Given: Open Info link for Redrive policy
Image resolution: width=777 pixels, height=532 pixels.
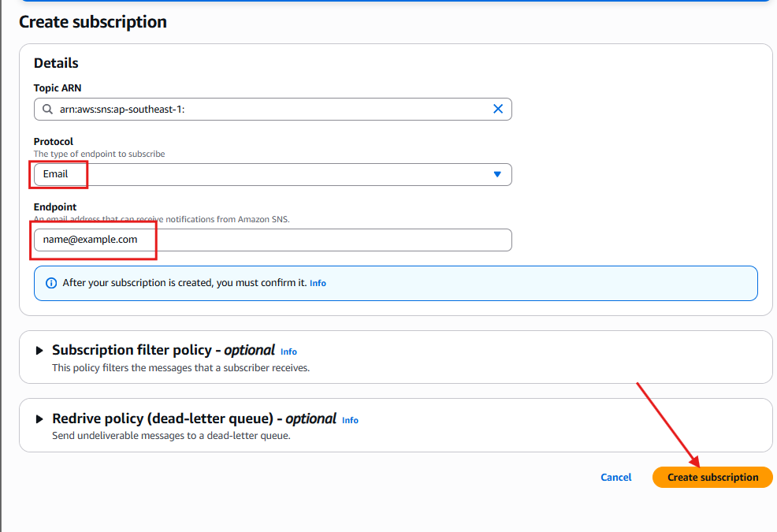Looking at the screenshot, I should (x=350, y=420).
